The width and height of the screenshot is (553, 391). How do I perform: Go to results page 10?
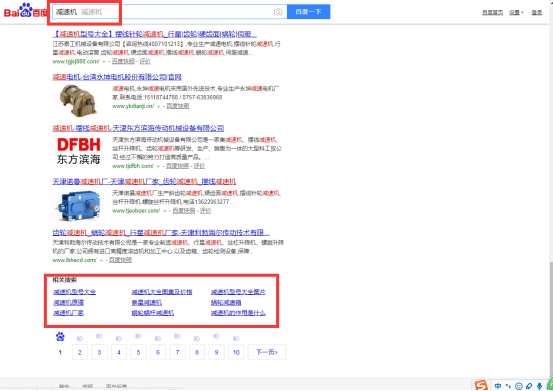[236, 352]
